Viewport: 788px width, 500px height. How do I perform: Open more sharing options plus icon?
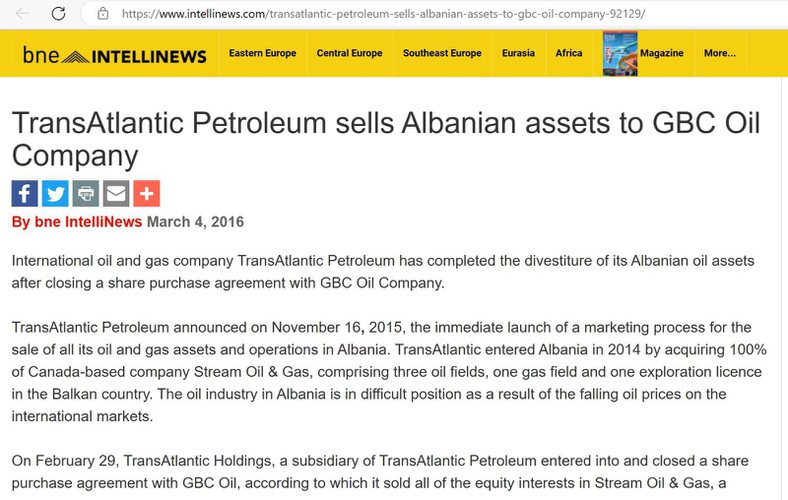[x=147, y=193]
